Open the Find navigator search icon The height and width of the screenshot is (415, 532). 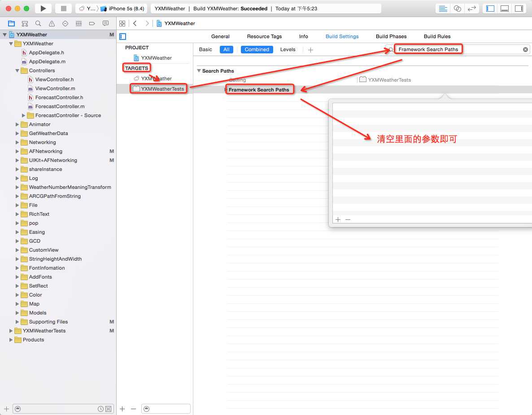38,23
